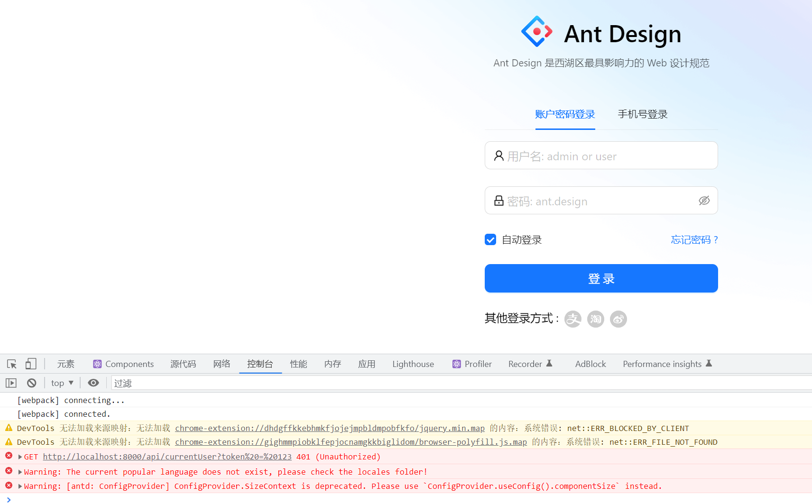Click the blue 登录 login button
The height and width of the screenshot is (504, 812).
601,278
